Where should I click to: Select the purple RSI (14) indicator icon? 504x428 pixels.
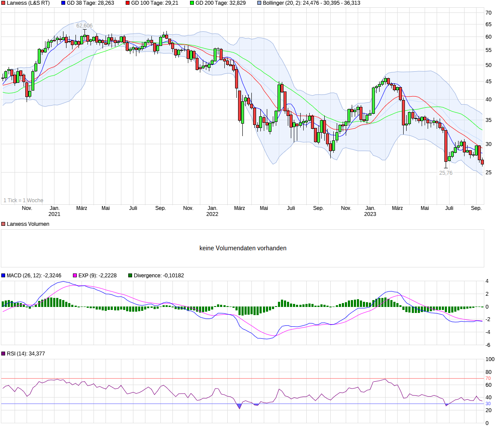point(4,353)
